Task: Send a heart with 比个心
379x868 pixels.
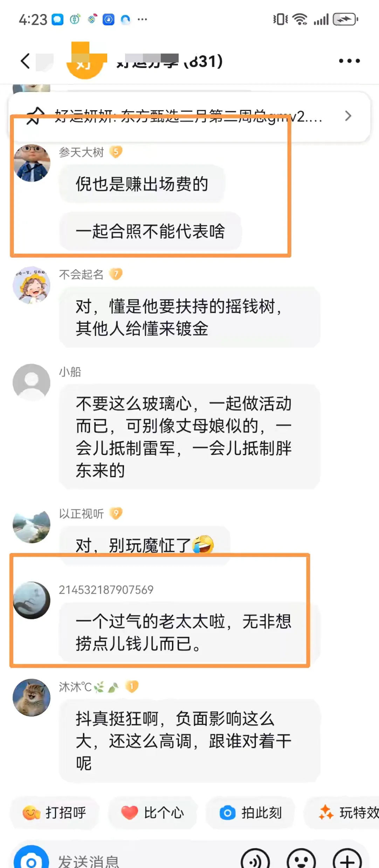Action: (x=152, y=813)
